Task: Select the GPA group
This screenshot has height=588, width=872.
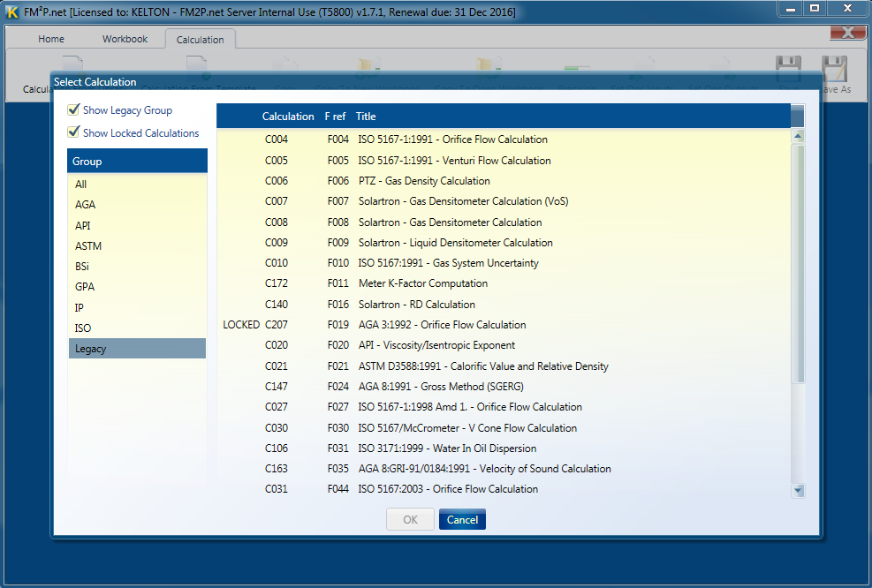Action: click(137, 287)
